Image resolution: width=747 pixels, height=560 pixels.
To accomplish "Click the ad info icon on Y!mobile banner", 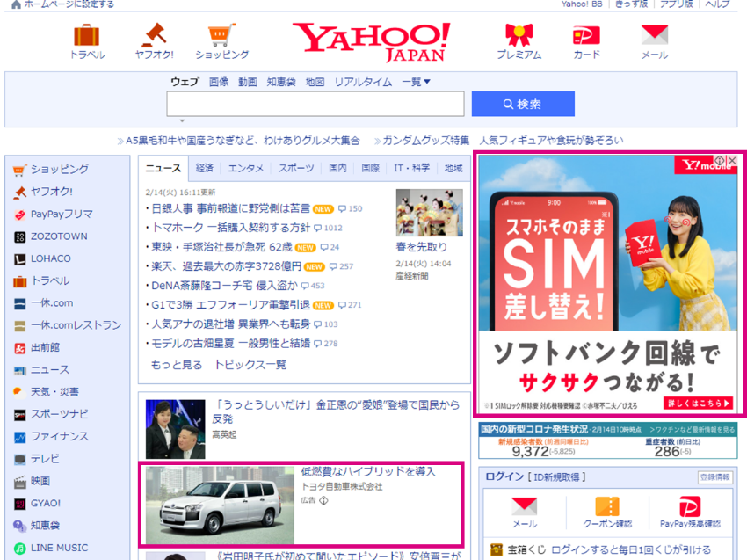I will tap(720, 161).
